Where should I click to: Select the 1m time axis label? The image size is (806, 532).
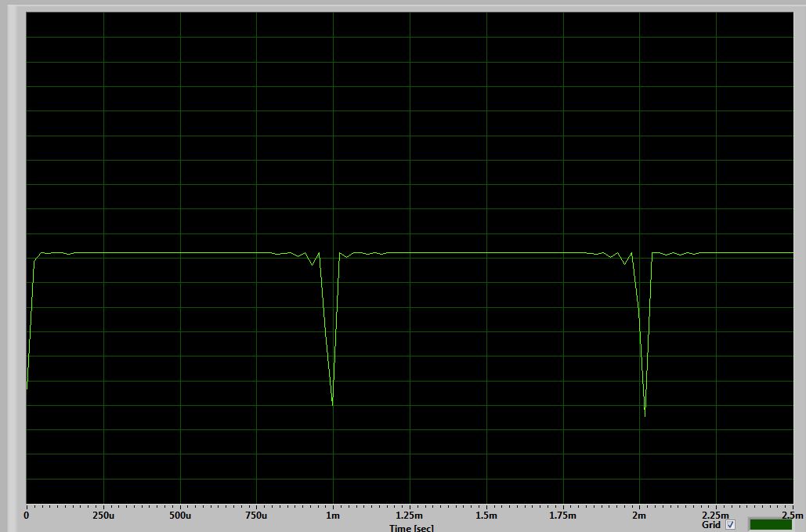(333, 515)
